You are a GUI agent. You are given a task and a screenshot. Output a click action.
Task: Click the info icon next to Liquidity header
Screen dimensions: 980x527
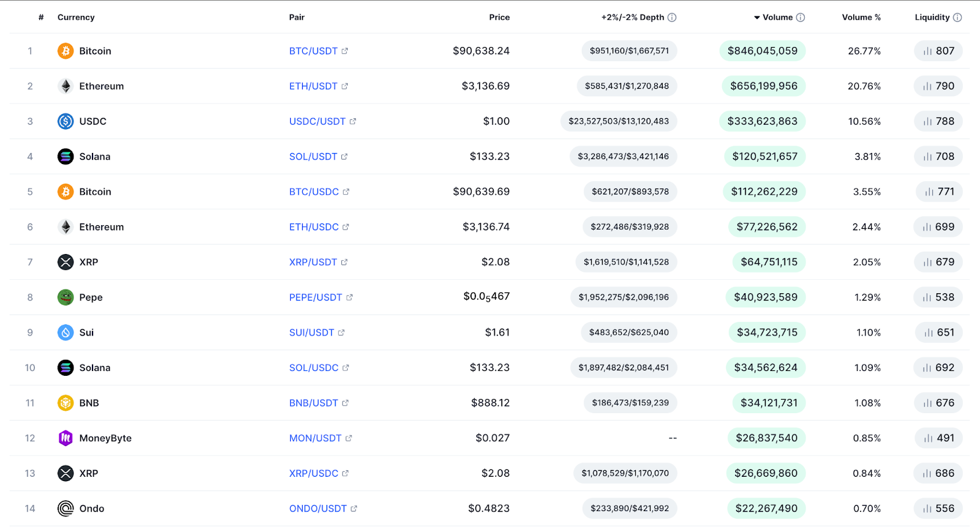pos(957,17)
